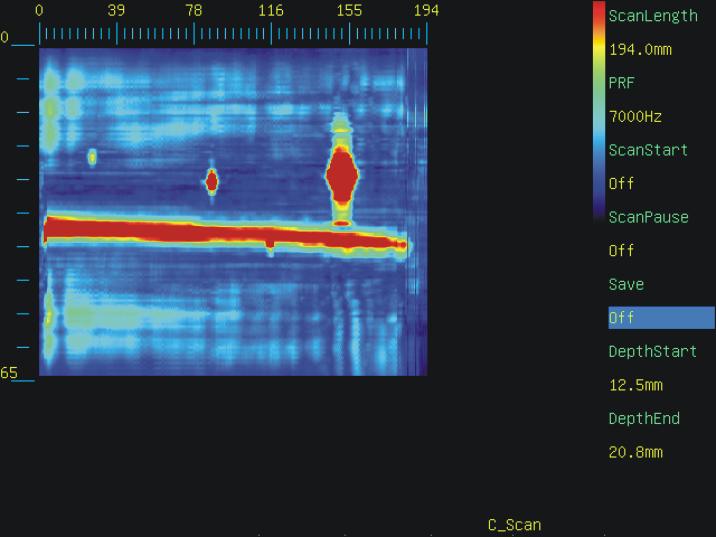The image size is (716, 537).
Task: Select the small yellow spot in upper-left scan
Action: [x=92, y=157]
